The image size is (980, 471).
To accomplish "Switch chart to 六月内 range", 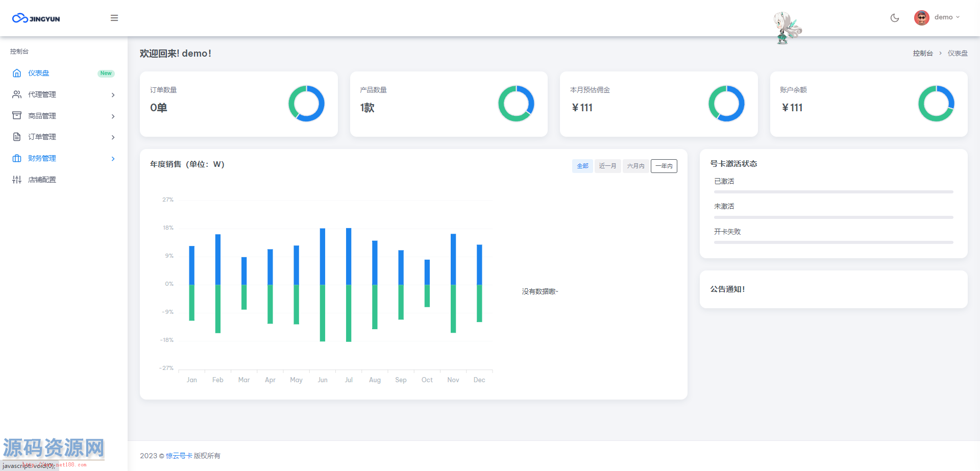I will (x=635, y=166).
